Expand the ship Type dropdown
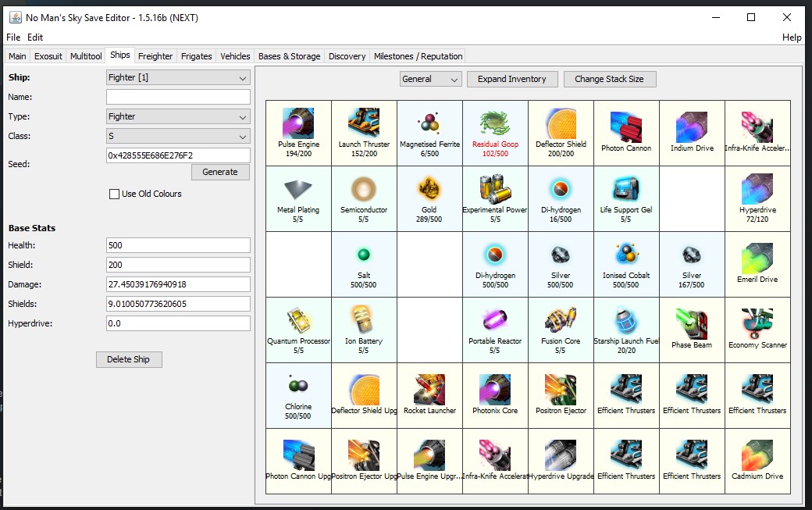The height and width of the screenshot is (510, 812). click(178, 116)
